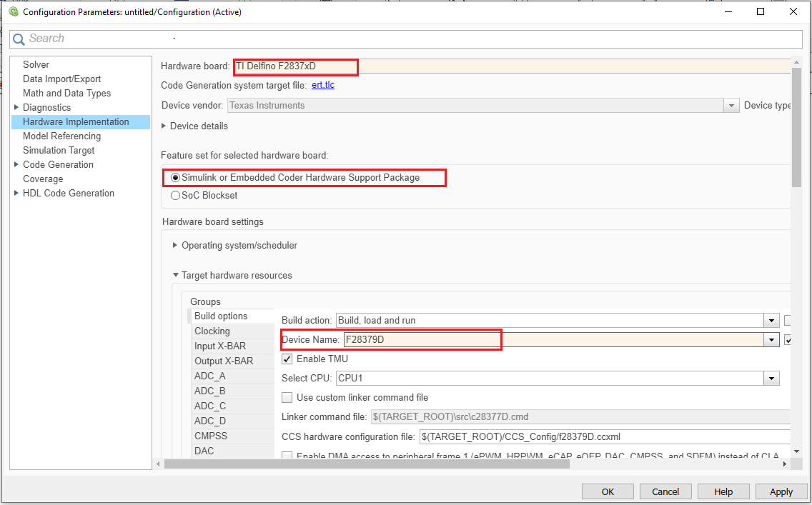Toggle Enable DMA access to peripheral frame checkbox
812x505 pixels.
(x=287, y=455)
